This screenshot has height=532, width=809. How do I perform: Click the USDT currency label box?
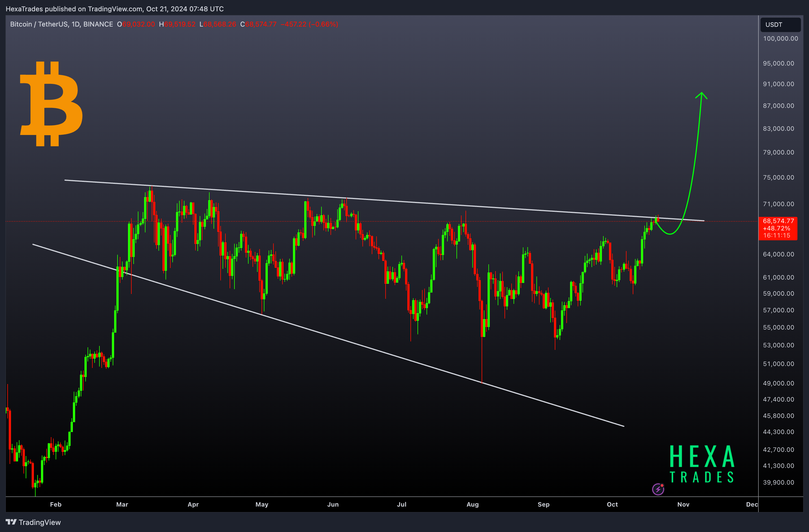pos(780,25)
